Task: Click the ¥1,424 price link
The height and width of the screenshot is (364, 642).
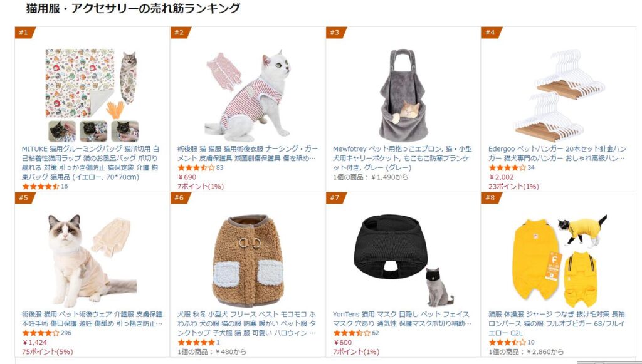Action: click(35, 342)
